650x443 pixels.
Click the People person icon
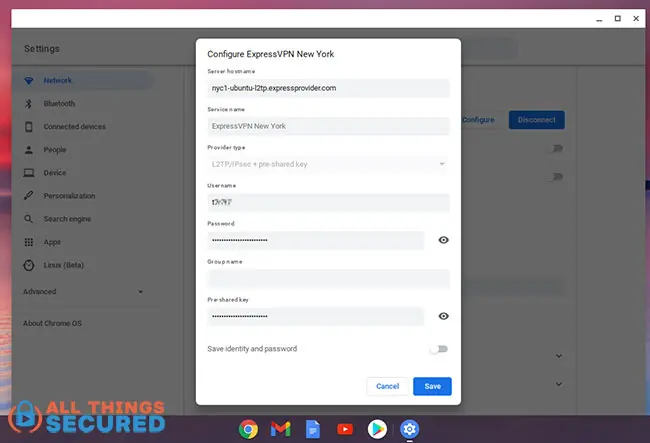point(29,150)
